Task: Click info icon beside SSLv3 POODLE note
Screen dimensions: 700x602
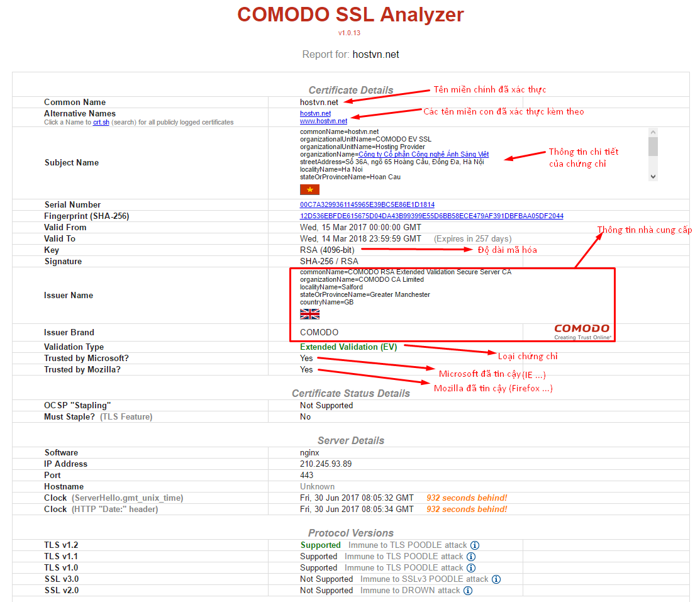Action: click(x=496, y=579)
